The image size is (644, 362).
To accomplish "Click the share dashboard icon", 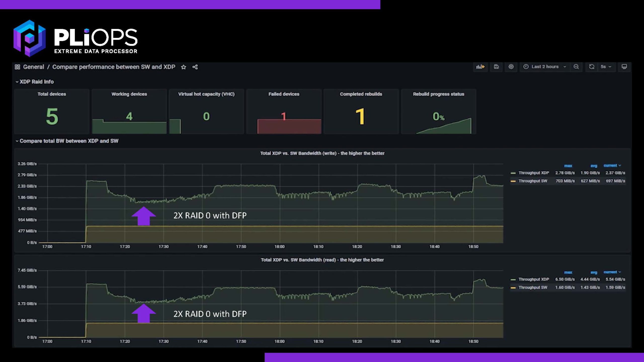I will tap(195, 67).
